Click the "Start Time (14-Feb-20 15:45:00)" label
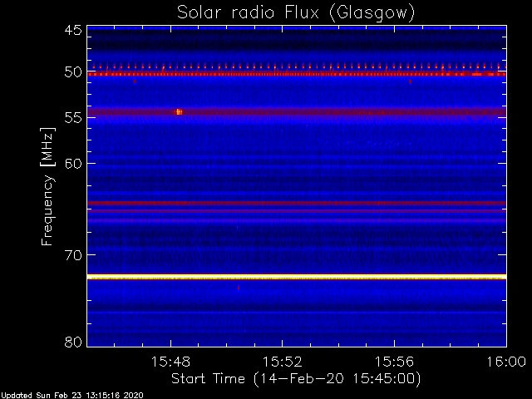The height and width of the screenshot is (399, 532). (x=296, y=379)
